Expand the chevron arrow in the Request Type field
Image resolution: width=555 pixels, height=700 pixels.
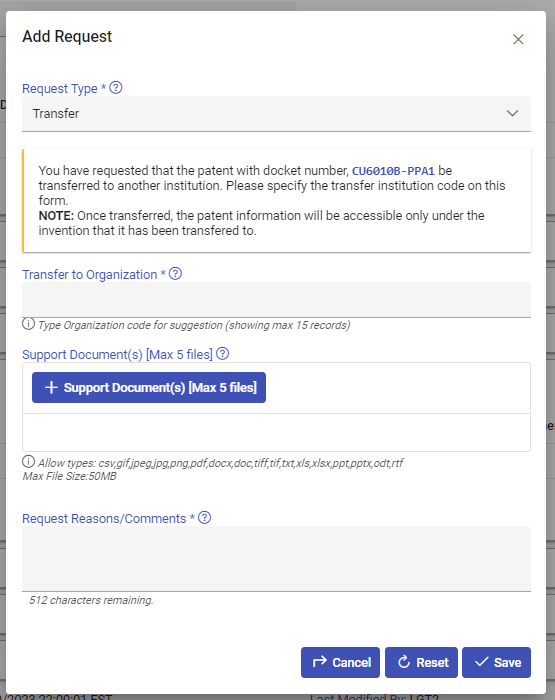512,113
